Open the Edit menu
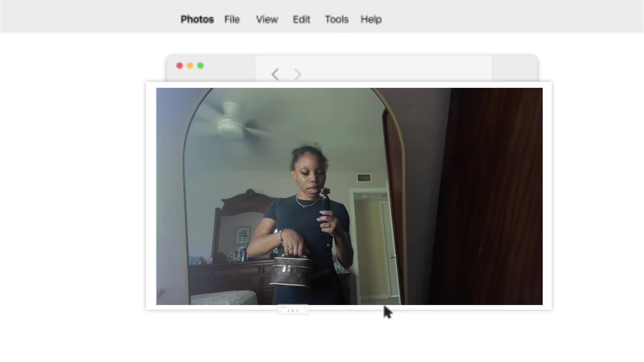Viewport: 644px width, 362px height. point(301,19)
